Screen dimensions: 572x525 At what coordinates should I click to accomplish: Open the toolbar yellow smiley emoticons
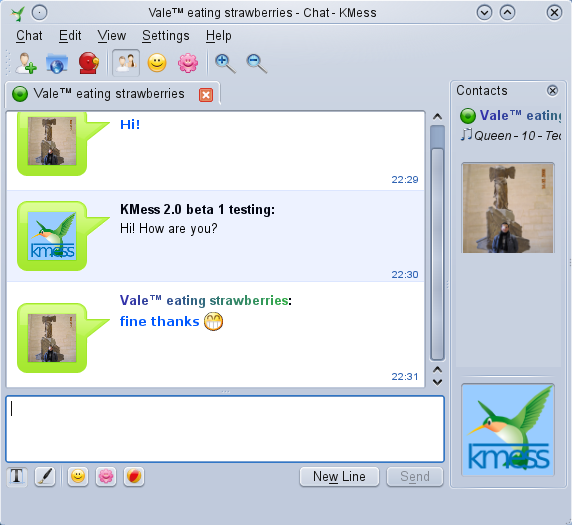157,63
